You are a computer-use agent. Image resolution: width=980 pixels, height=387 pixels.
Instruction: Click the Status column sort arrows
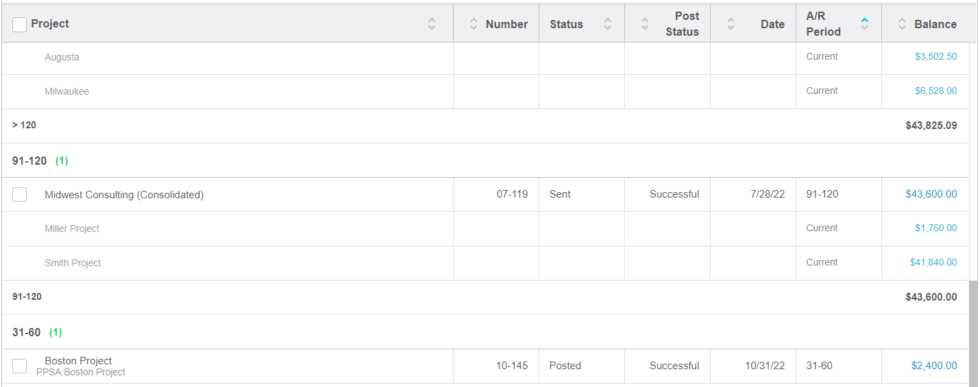(x=607, y=24)
